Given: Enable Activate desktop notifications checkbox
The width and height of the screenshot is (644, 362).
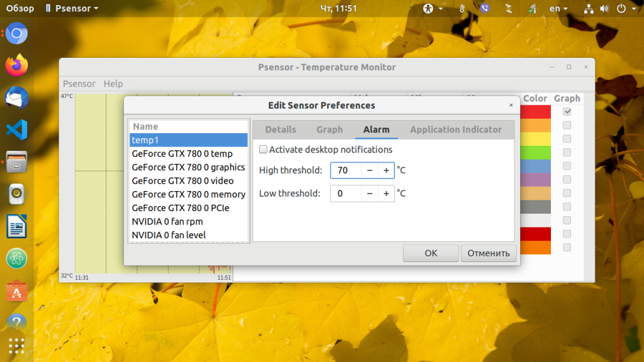Looking at the screenshot, I should [x=264, y=150].
